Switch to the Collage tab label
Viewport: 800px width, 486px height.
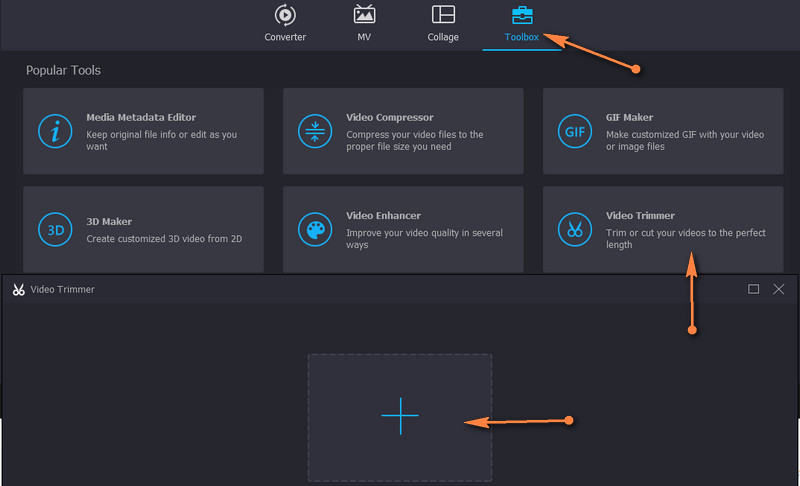coord(443,37)
